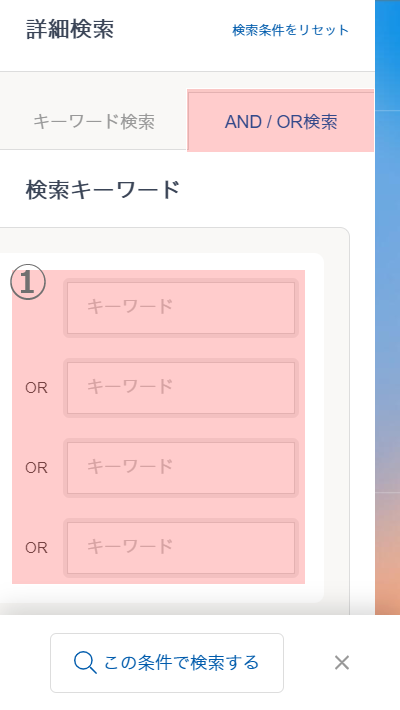Reset search conditions via 検索条件をリセット link
Viewport: 400px width, 710px height.
(290, 30)
